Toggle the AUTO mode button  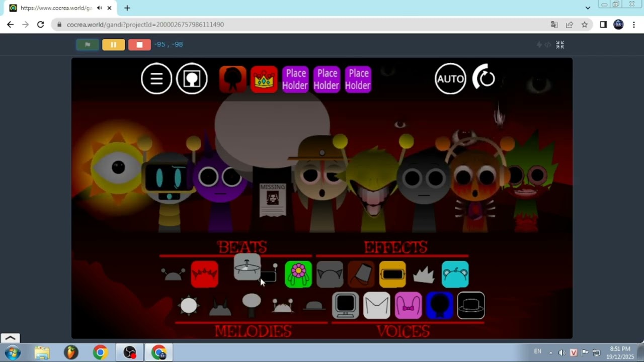(450, 78)
